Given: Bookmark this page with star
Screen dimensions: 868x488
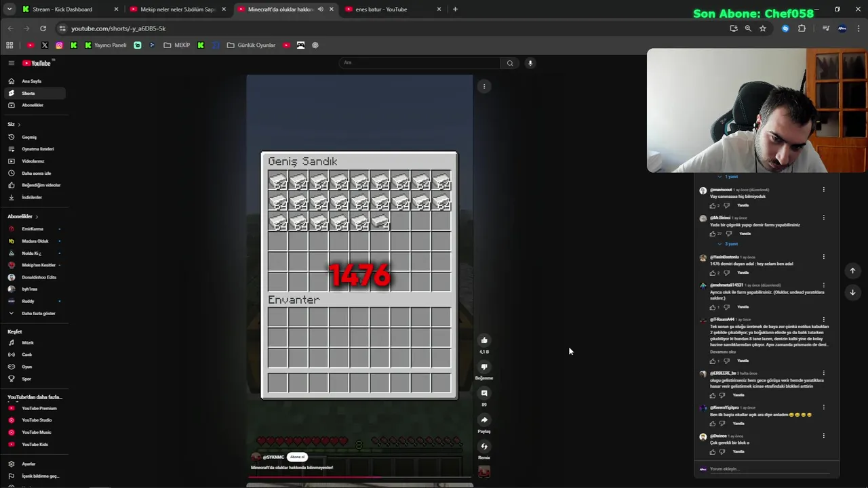Looking at the screenshot, I should coord(763,28).
